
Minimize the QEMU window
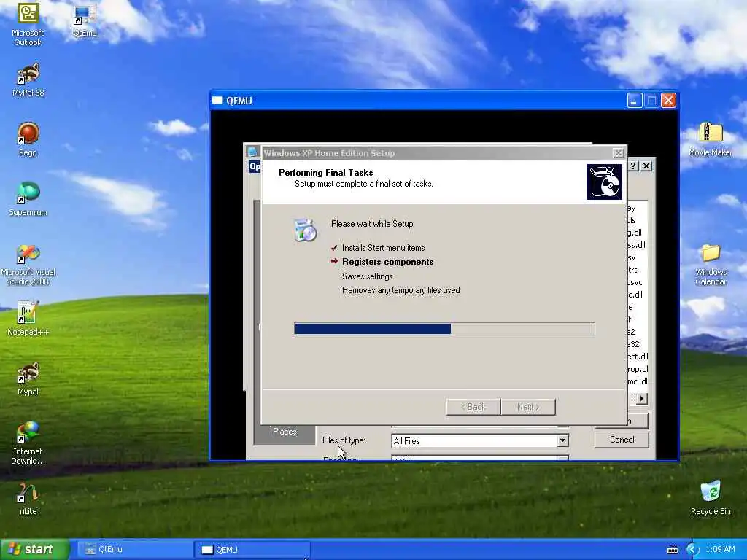pyautogui.click(x=635, y=101)
